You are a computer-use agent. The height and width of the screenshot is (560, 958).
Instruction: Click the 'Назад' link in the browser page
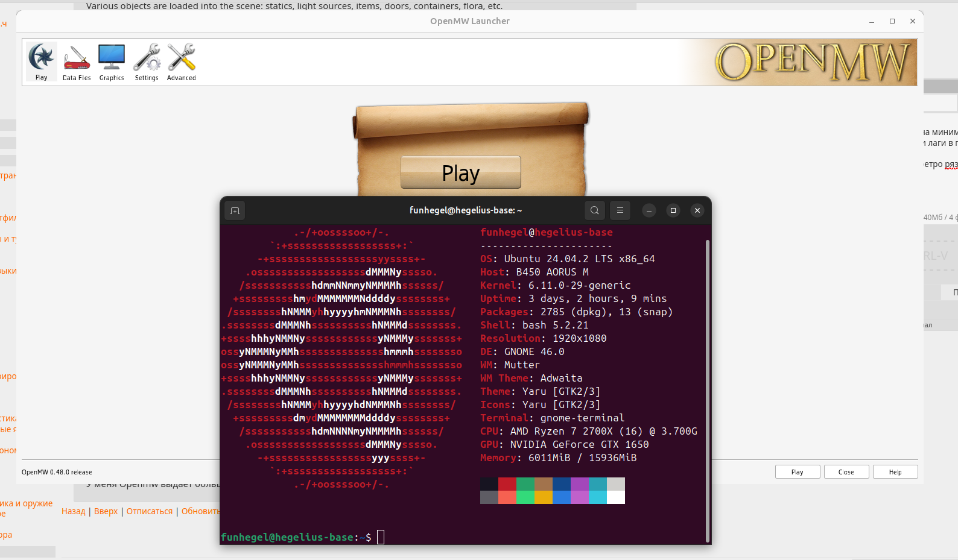[x=74, y=511]
